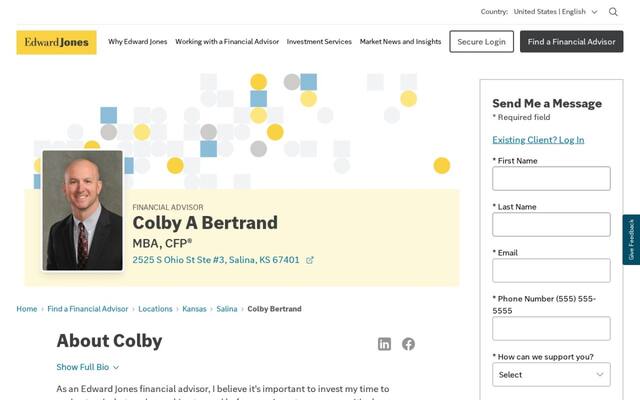Open Market News and Insights menu
Screen dimensions: 640x400
click(400, 42)
